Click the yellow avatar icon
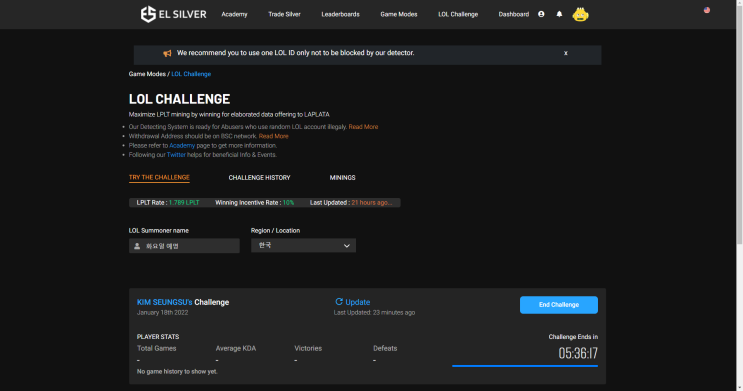 [x=580, y=15]
